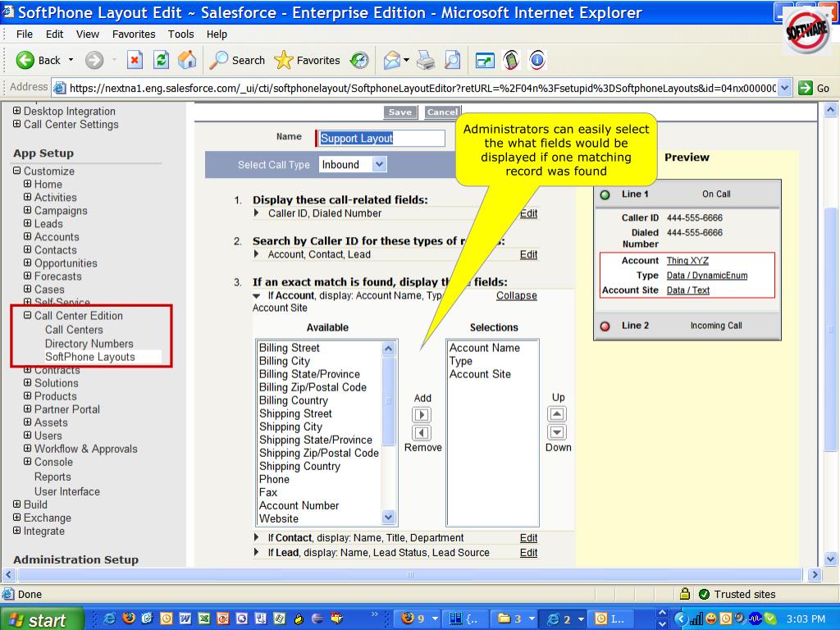Collapse the Customize tree node
The image size is (840, 630).
tap(17, 171)
